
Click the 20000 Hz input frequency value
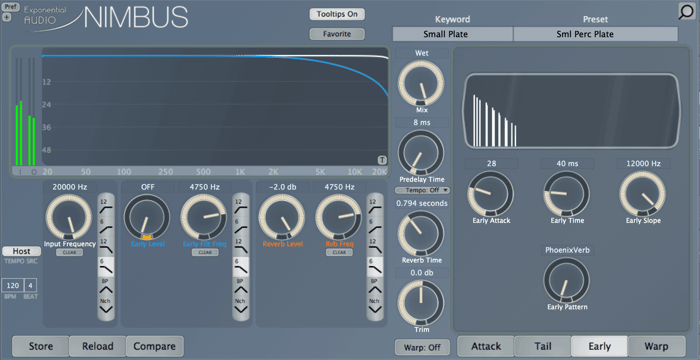pyautogui.click(x=70, y=187)
